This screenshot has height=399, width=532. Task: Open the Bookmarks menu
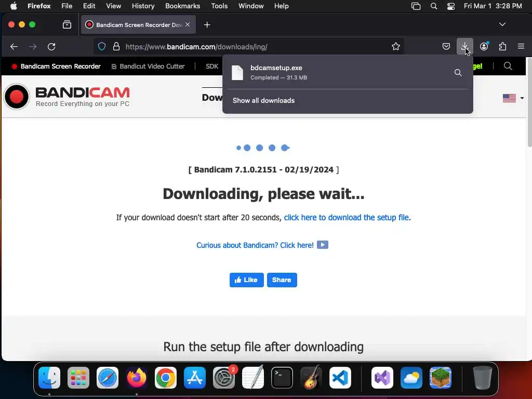point(182,6)
